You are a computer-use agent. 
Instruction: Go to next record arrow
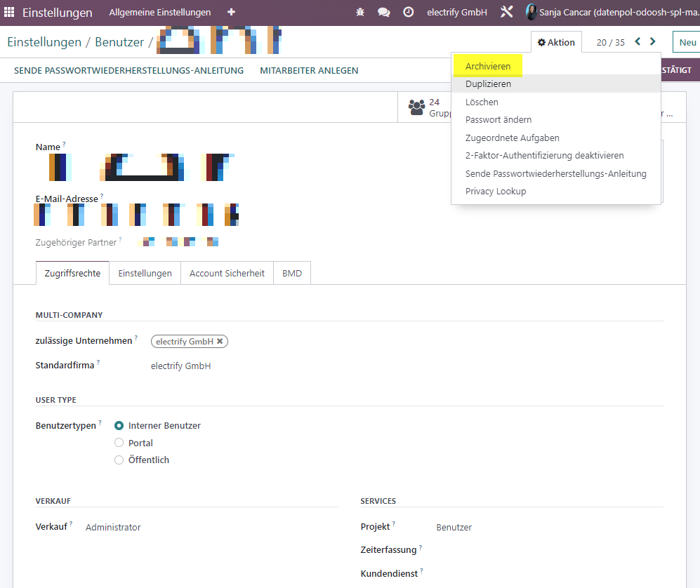(653, 41)
